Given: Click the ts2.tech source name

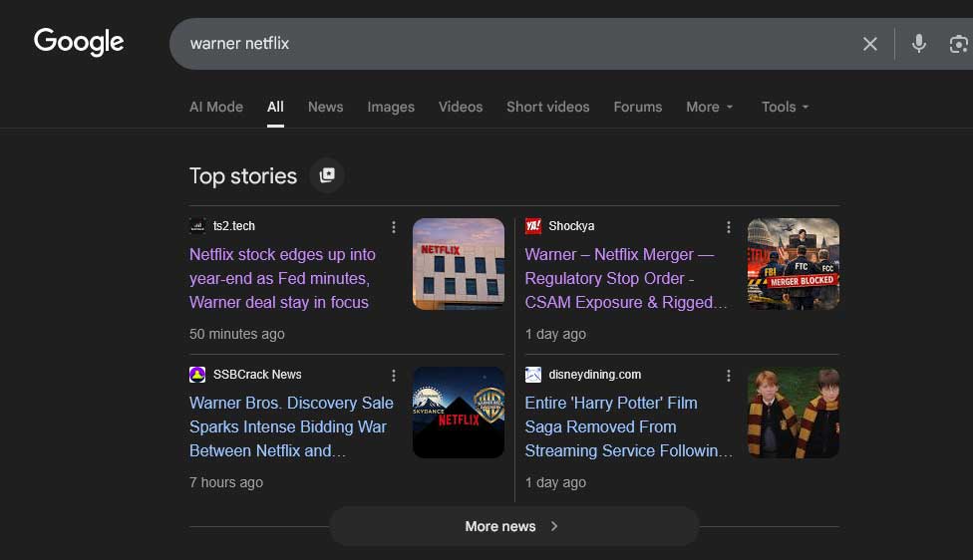Looking at the screenshot, I should pyautogui.click(x=234, y=226).
